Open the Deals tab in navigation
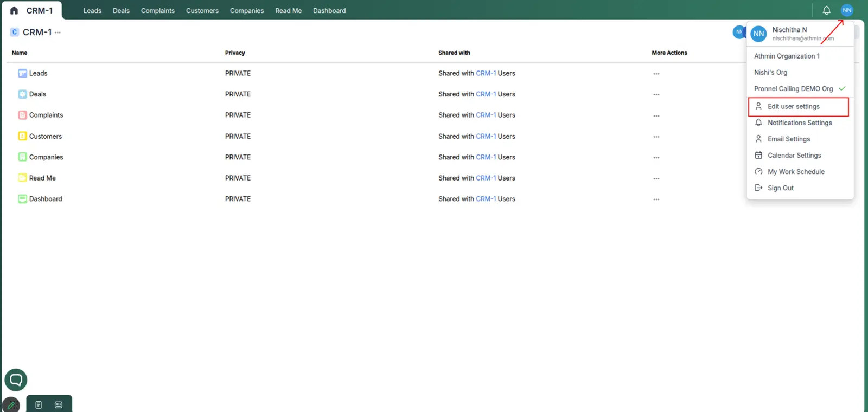 pos(121,11)
